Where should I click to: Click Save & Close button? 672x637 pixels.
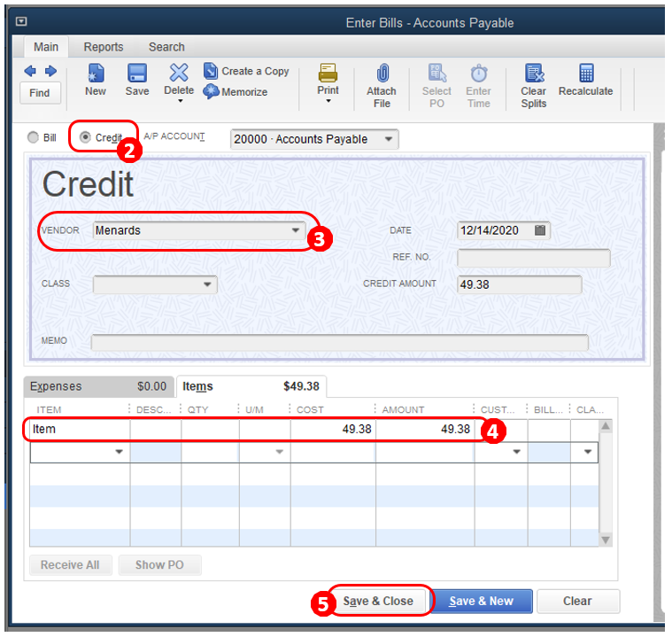click(x=378, y=601)
